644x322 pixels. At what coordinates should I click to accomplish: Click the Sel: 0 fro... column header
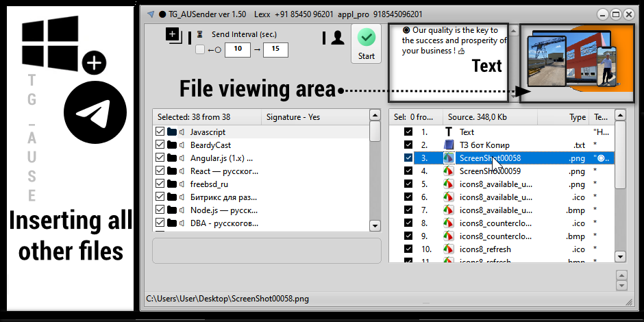[x=416, y=117]
